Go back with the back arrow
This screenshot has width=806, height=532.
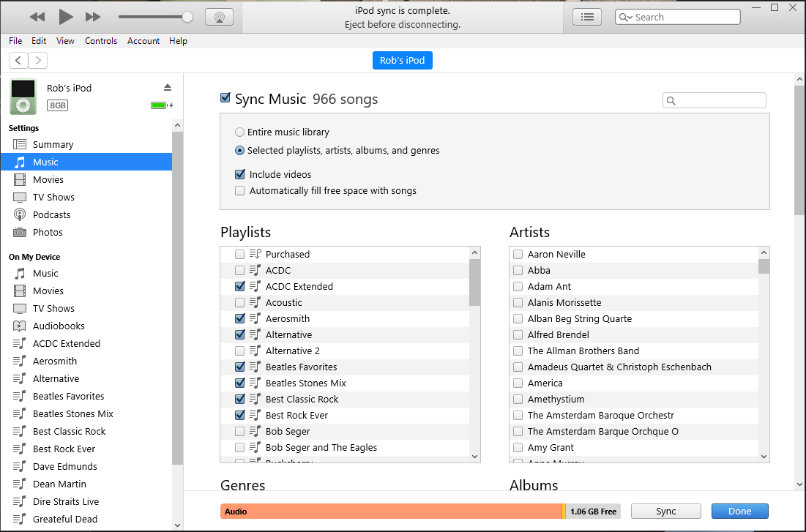pyautogui.click(x=18, y=61)
